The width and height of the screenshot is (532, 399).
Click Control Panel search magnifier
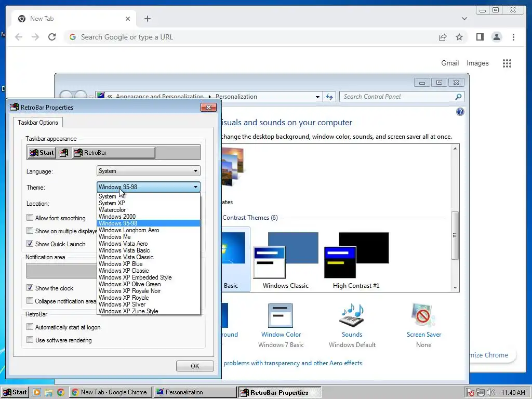(x=458, y=97)
